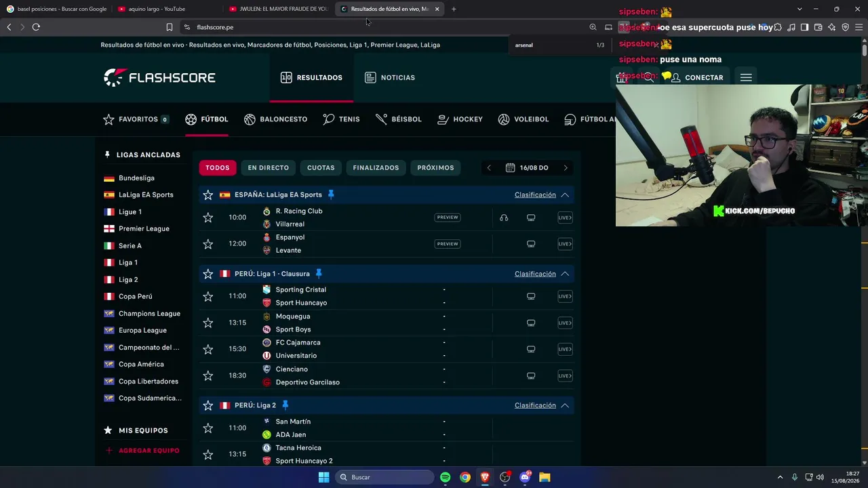Favorite the Moquegua vs Sport Boys match
868x488 pixels.
pyautogui.click(x=208, y=323)
